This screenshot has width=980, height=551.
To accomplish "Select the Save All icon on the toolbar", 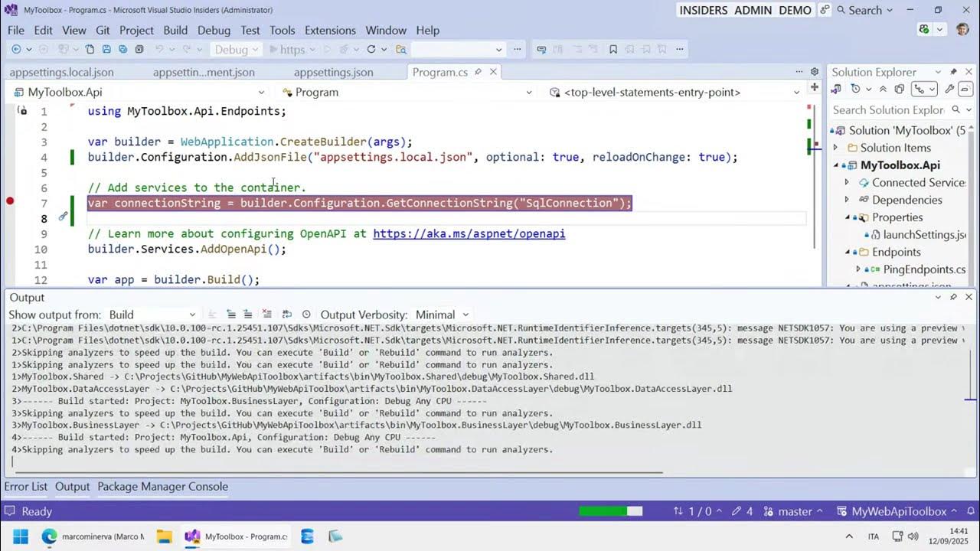I will click(122, 48).
